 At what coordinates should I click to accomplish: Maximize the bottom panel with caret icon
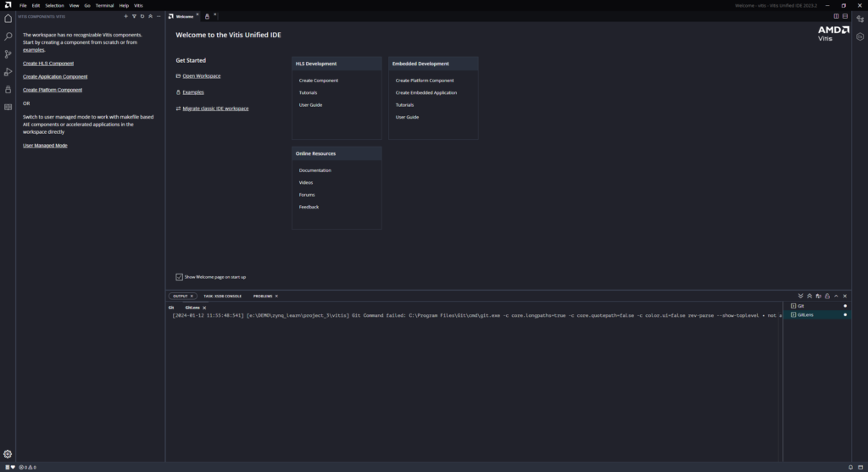point(836,296)
